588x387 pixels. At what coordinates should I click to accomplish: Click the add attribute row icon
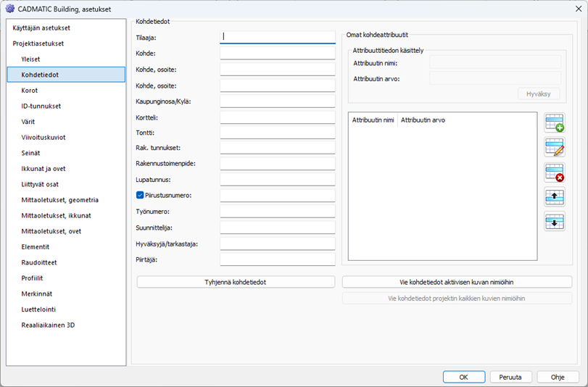pos(555,122)
